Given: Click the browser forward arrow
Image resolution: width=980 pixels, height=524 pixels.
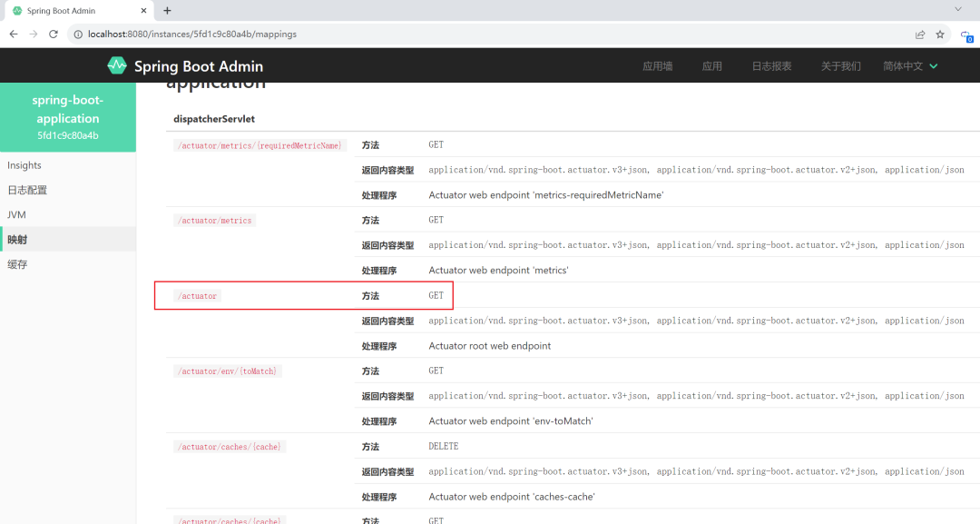Looking at the screenshot, I should click(34, 35).
